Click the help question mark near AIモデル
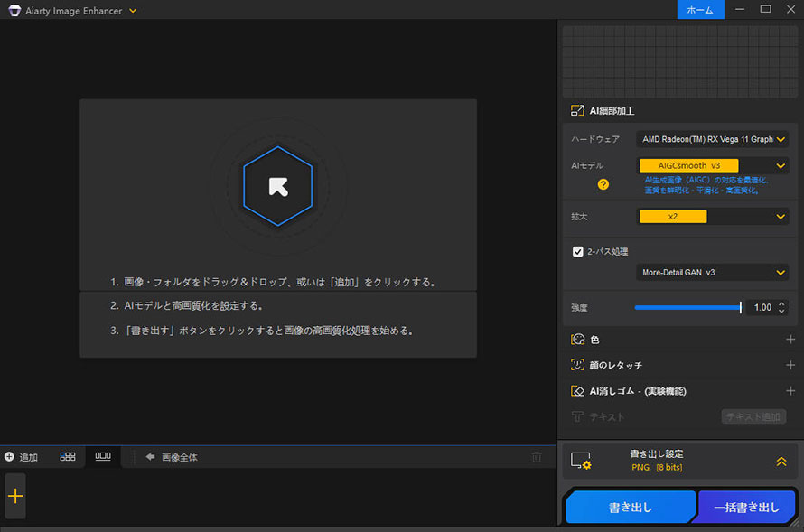 (x=602, y=185)
